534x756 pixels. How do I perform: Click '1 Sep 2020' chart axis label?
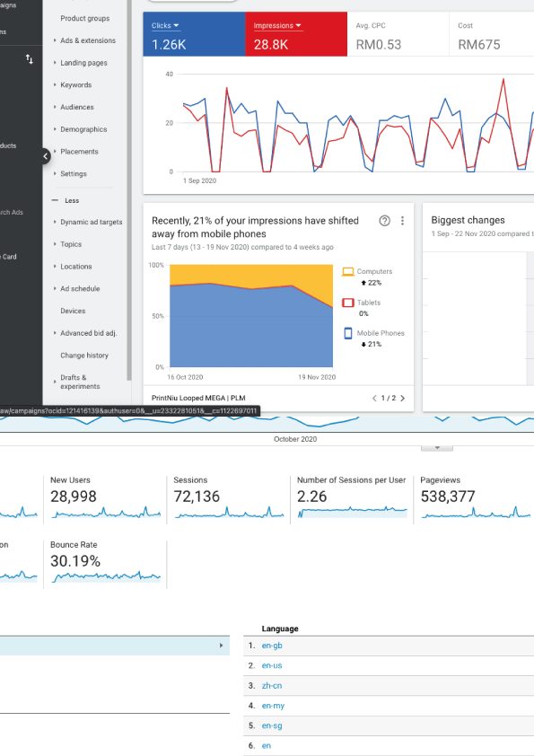click(199, 180)
